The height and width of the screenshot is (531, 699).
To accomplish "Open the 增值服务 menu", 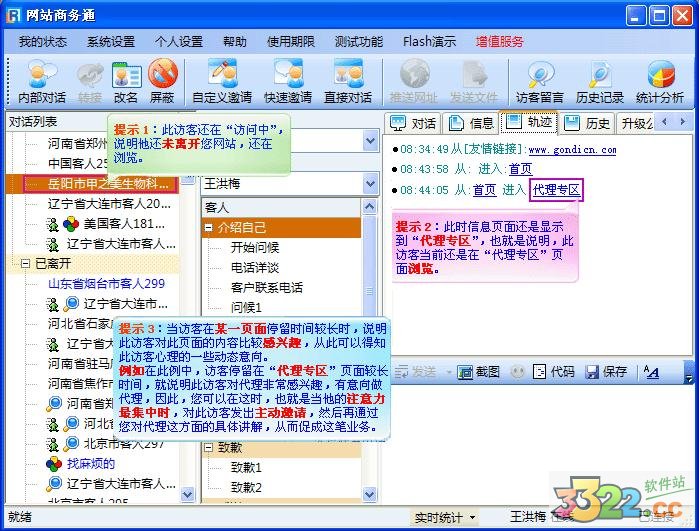I will [x=499, y=41].
